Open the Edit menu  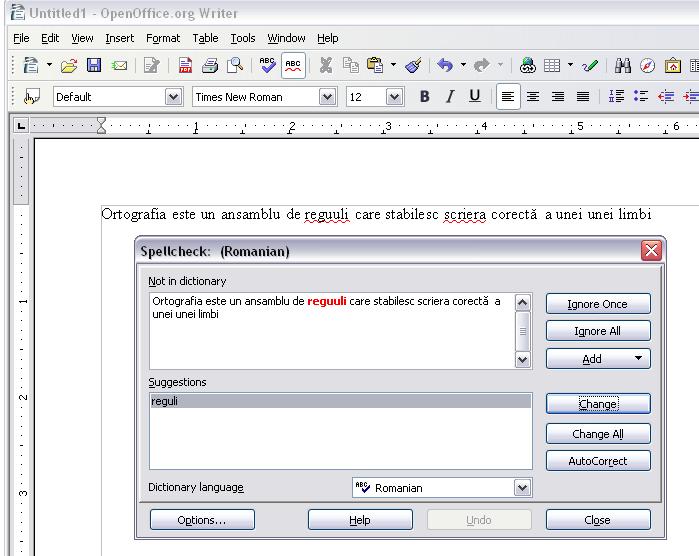tap(50, 38)
